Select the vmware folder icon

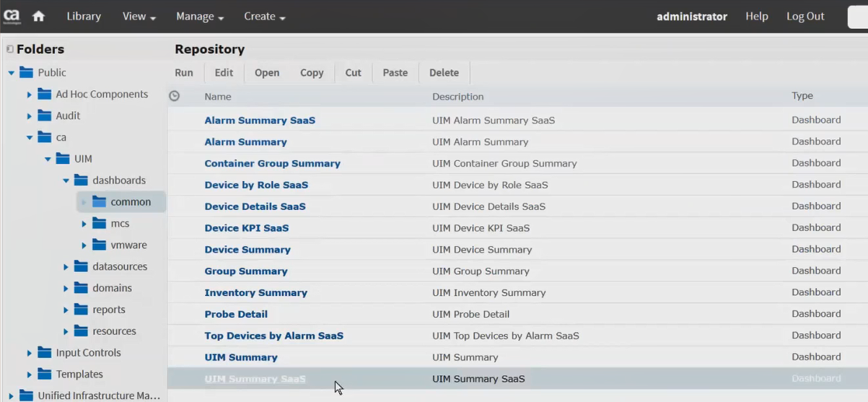(99, 245)
